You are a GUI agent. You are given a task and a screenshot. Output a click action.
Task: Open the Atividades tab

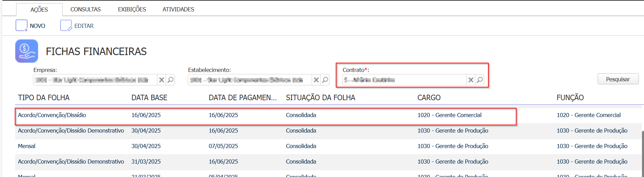click(x=178, y=9)
